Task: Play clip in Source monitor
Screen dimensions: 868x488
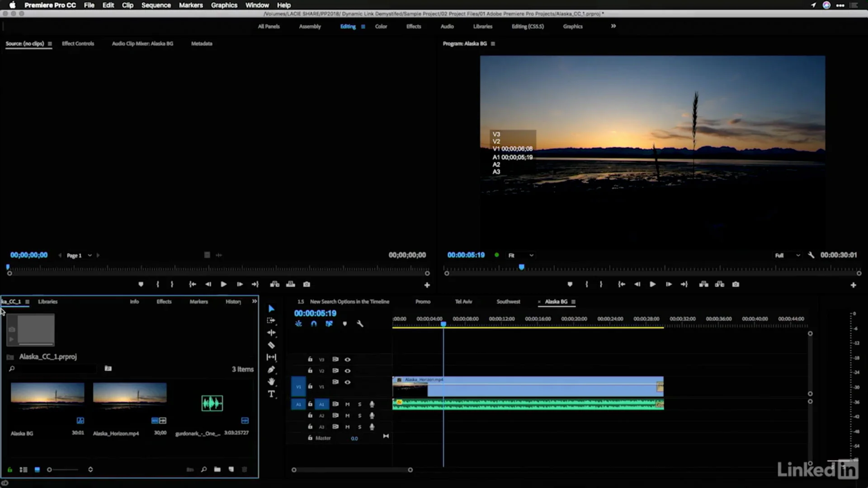Action: pos(223,284)
